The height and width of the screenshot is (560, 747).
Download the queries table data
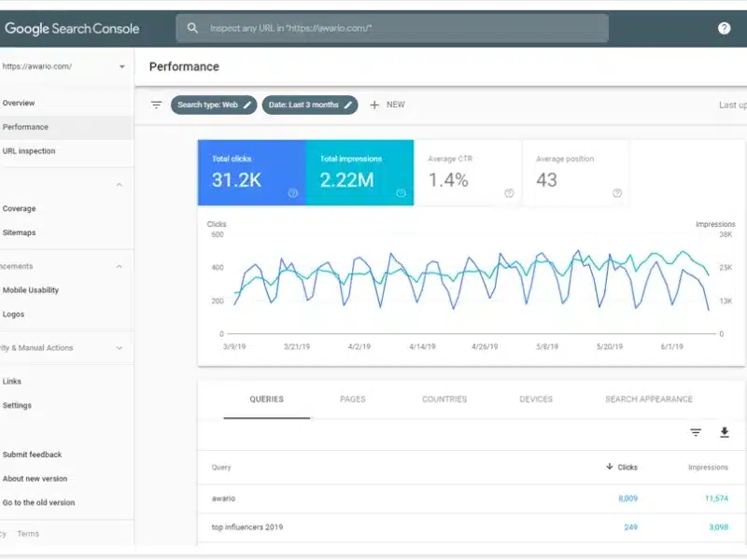(x=725, y=432)
